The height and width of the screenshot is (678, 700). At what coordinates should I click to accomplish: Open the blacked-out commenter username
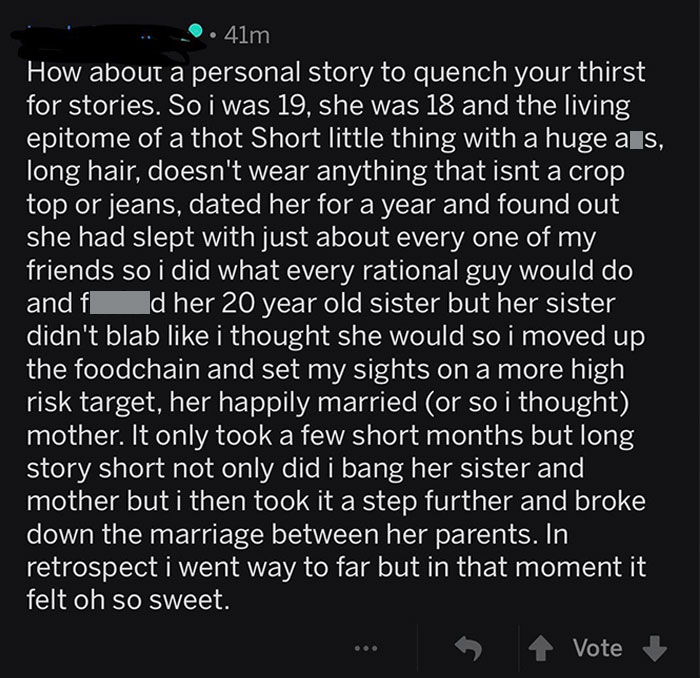coord(102,41)
